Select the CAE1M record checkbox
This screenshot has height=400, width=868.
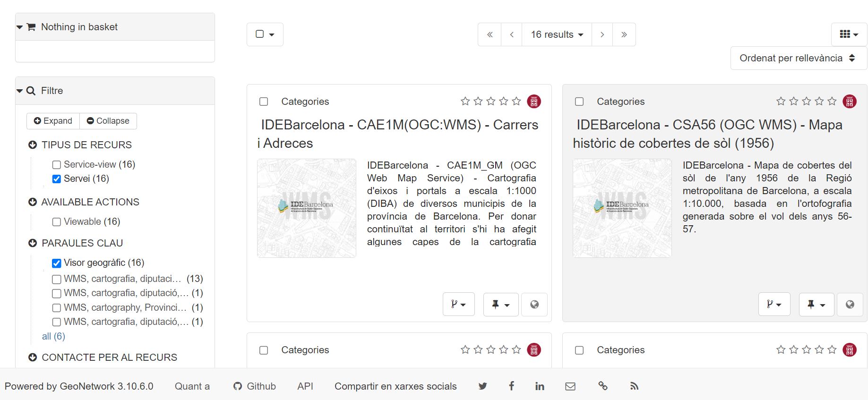coord(264,102)
